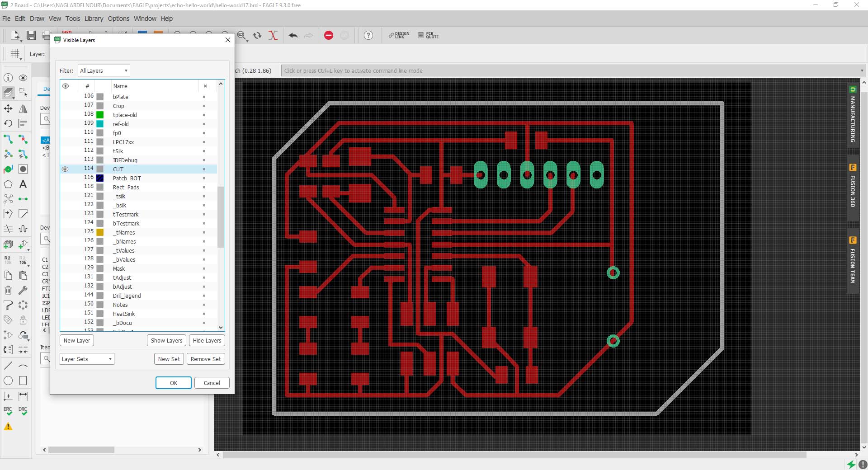Open the File menu
Screen dimensions: 868x470
(x=6, y=19)
